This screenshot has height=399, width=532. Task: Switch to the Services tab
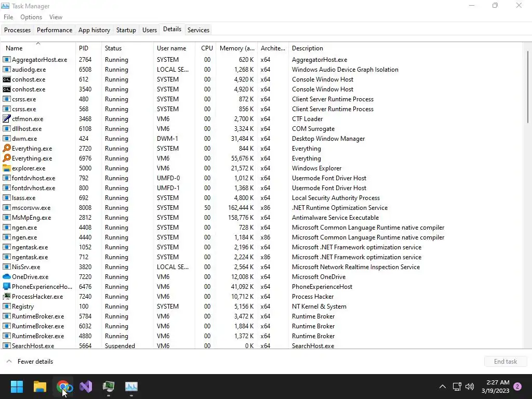(198, 30)
